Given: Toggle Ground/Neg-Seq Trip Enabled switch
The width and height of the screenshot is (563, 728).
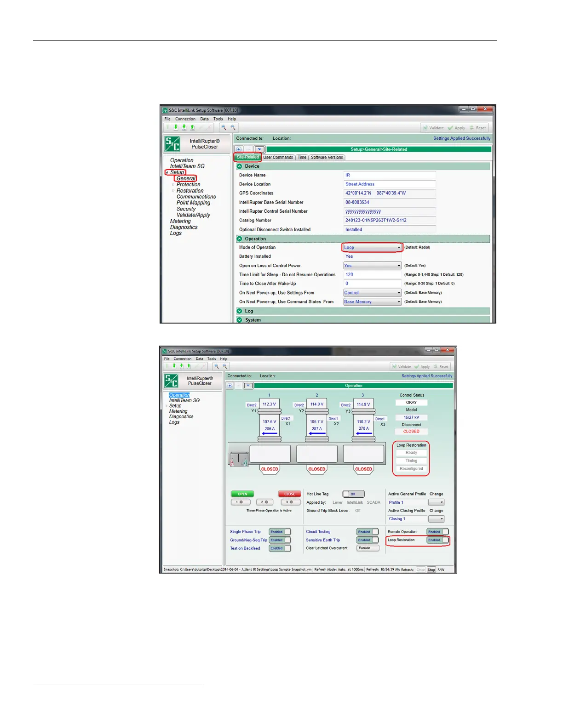Looking at the screenshot, I should click(x=280, y=540).
